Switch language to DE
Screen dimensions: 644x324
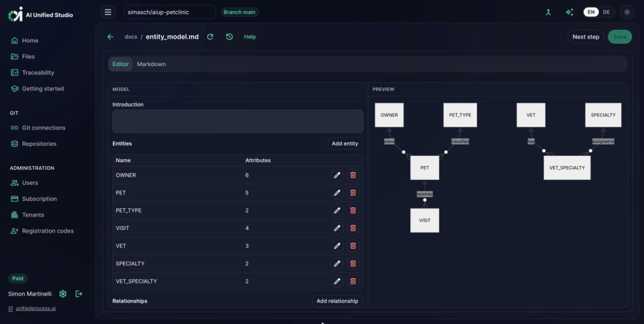click(x=607, y=12)
